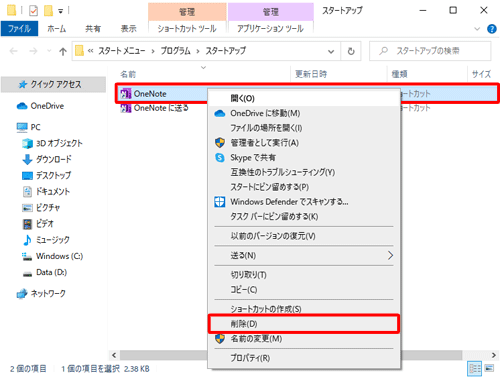Switch to details view icon in status bar
The height and width of the screenshot is (377, 500).
click(475, 369)
